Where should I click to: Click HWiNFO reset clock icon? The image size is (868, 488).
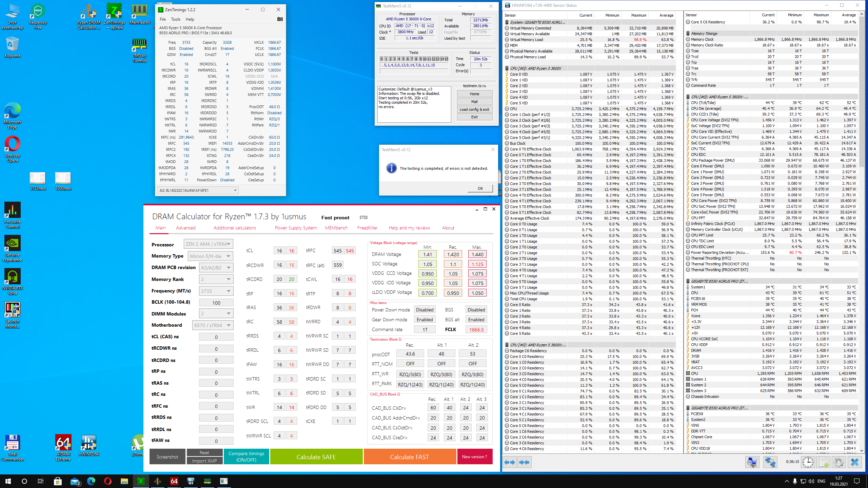click(808, 462)
